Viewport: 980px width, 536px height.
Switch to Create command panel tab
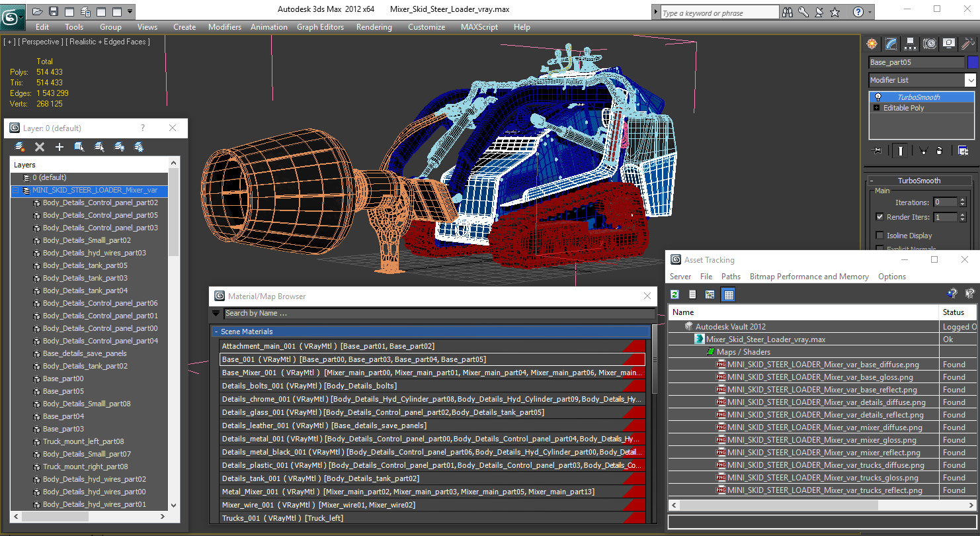point(872,44)
